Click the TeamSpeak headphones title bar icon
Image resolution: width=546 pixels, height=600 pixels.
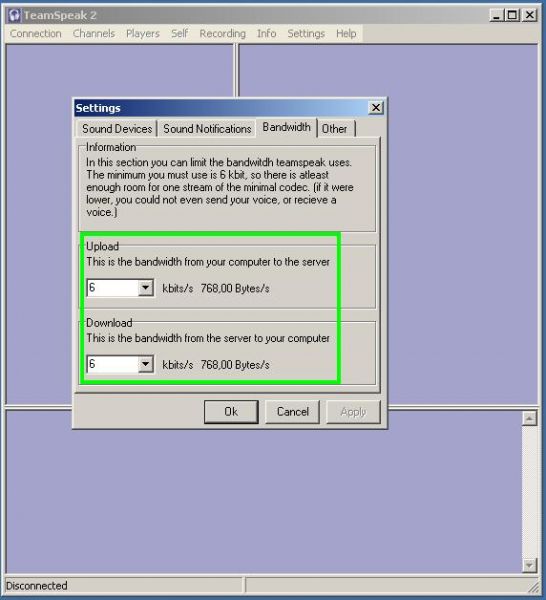coord(14,15)
